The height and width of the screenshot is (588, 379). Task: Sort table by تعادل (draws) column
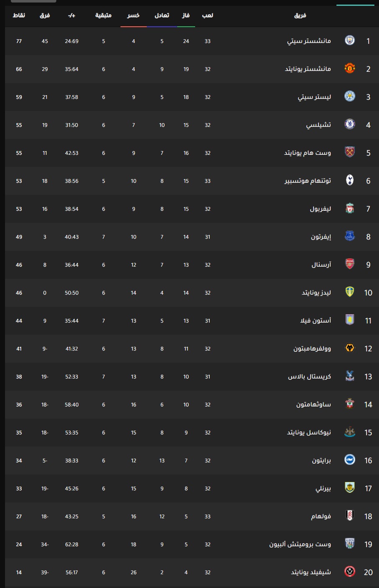[162, 15]
